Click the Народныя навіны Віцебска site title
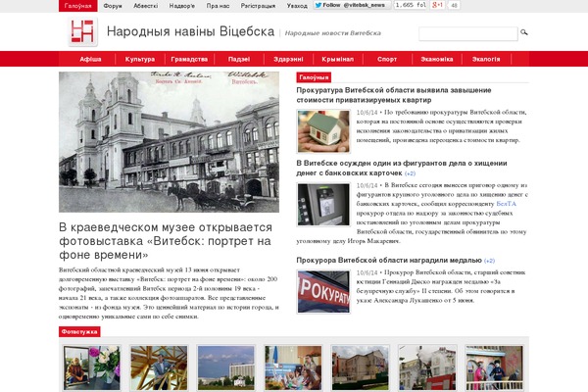588x392 pixels. click(x=190, y=31)
